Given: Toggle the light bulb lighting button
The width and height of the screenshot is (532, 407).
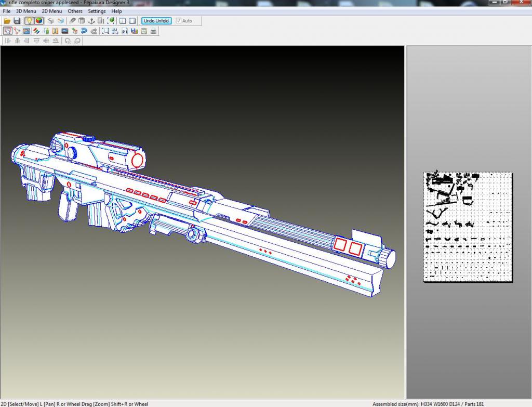Looking at the screenshot, I should (x=30, y=21).
